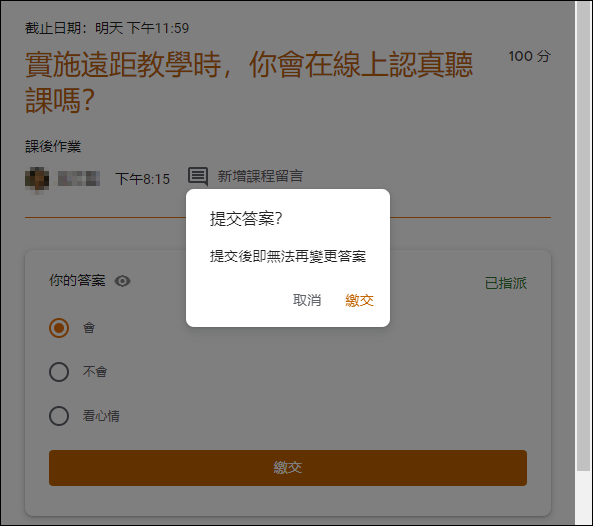Select the 會 radio option
The image size is (593, 526).
coord(59,328)
